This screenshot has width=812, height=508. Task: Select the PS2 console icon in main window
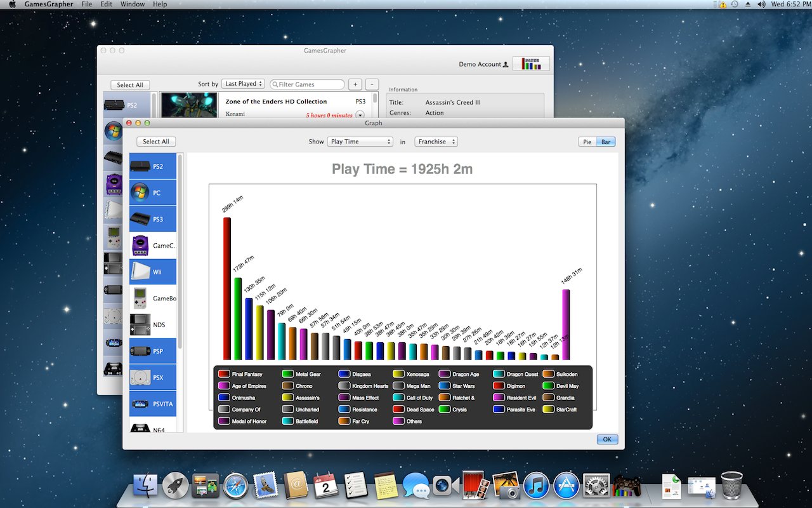tap(114, 105)
